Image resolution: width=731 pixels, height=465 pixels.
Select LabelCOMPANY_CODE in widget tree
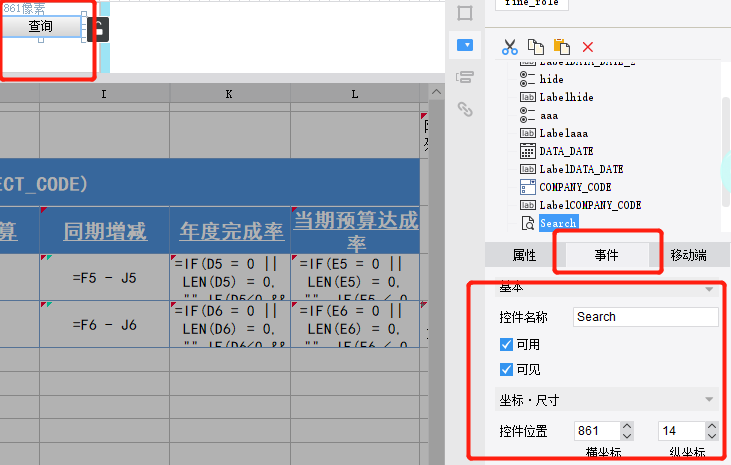590,205
